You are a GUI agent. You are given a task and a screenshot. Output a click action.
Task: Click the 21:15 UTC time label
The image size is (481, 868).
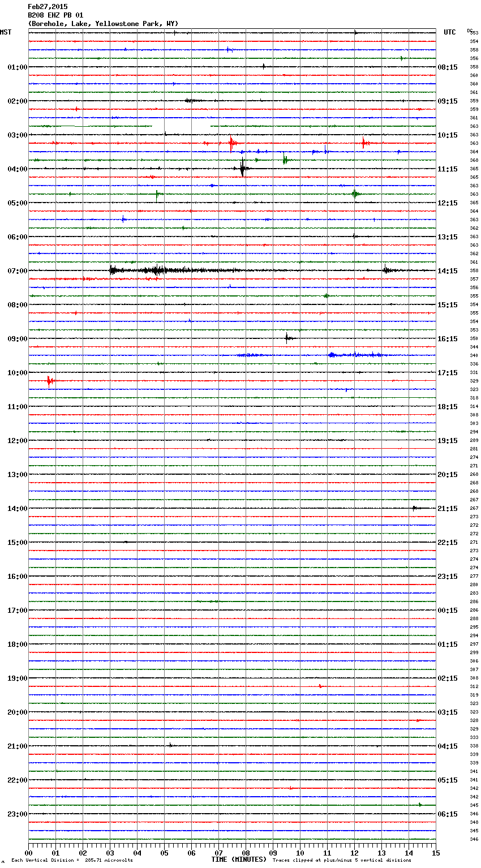pyautogui.click(x=448, y=508)
